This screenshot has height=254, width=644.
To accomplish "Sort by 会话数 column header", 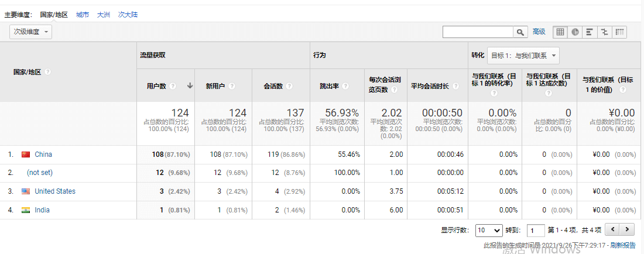I will click(x=273, y=86).
